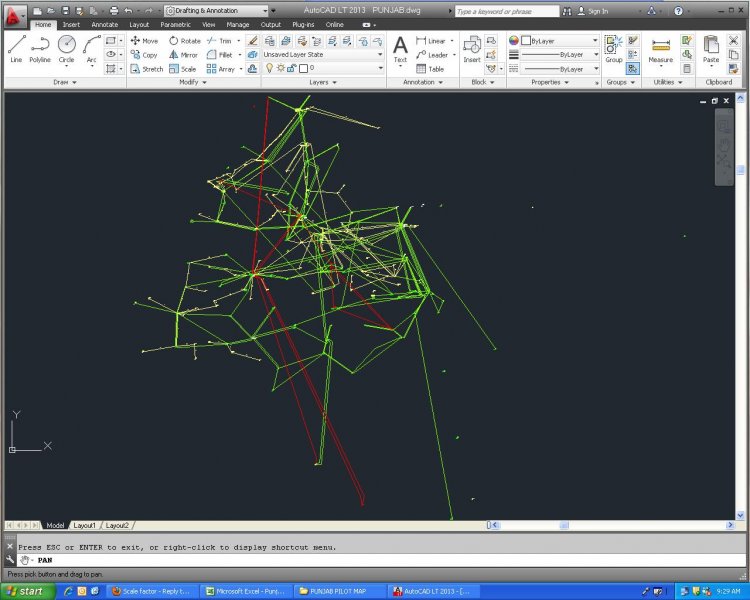Toggle the layer freeze sun icon
This screenshot has height=600, width=750.
click(x=279, y=69)
